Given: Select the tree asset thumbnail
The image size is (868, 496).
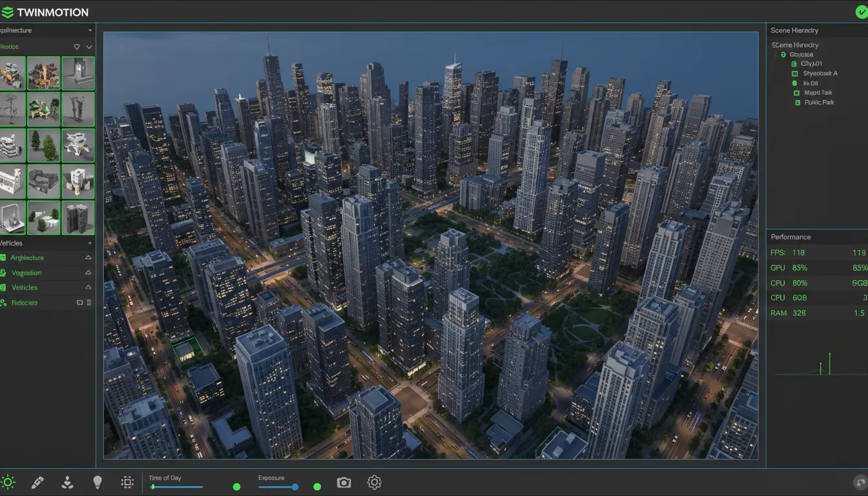Looking at the screenshot, I should (43, 145).
